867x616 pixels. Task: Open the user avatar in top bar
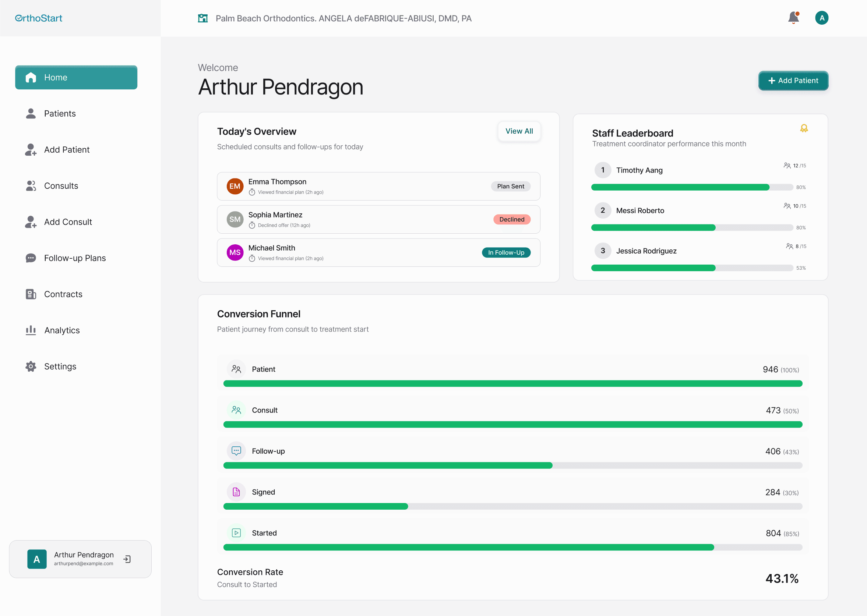point(821,18)
